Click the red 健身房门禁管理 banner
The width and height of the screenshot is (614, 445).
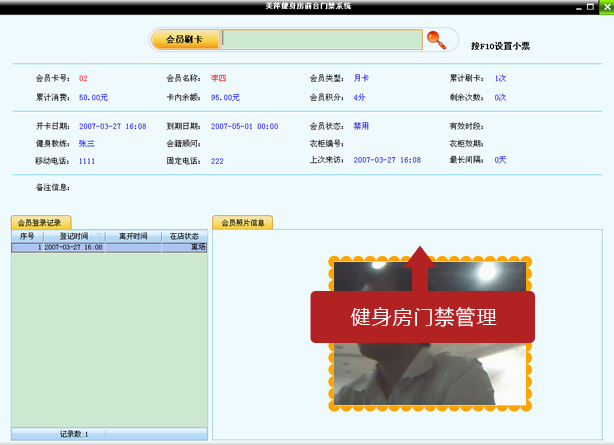coord(423,317)
